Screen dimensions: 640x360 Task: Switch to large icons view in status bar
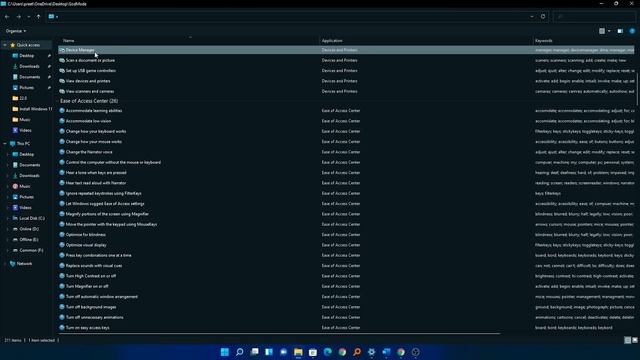[635, 340]
